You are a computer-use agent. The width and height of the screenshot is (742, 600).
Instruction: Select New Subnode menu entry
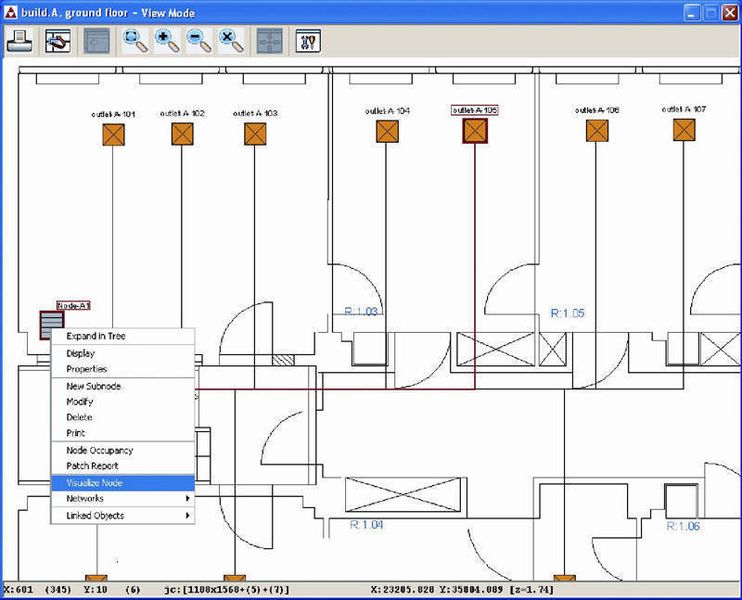123,386
